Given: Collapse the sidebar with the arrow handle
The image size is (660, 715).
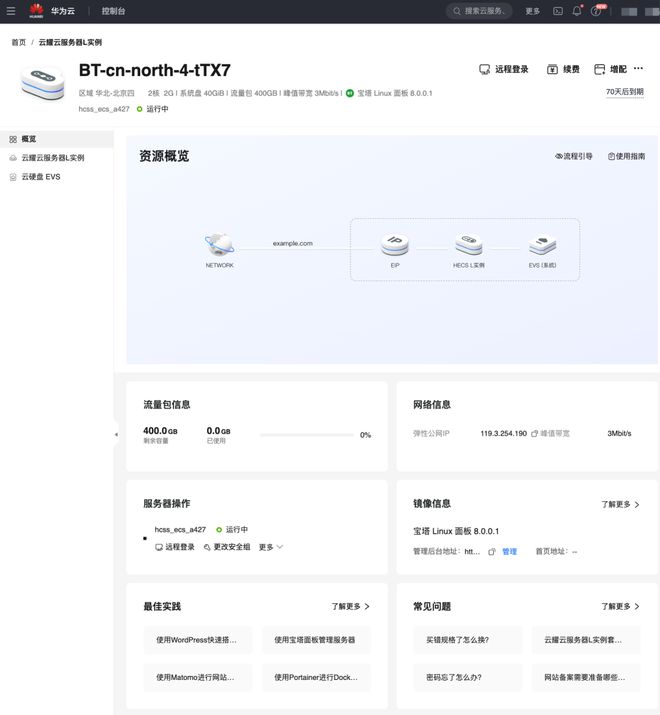Looking at the screenshot, I should tap(116, 435).
